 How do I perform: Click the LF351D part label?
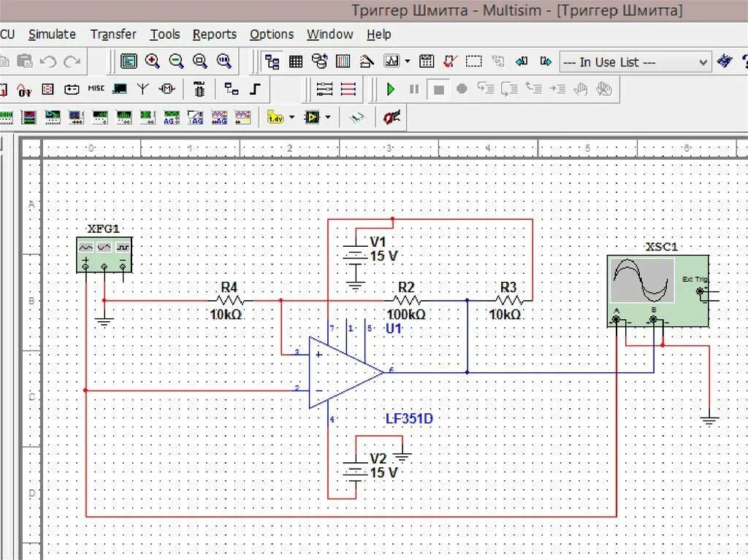pos(409,419)
